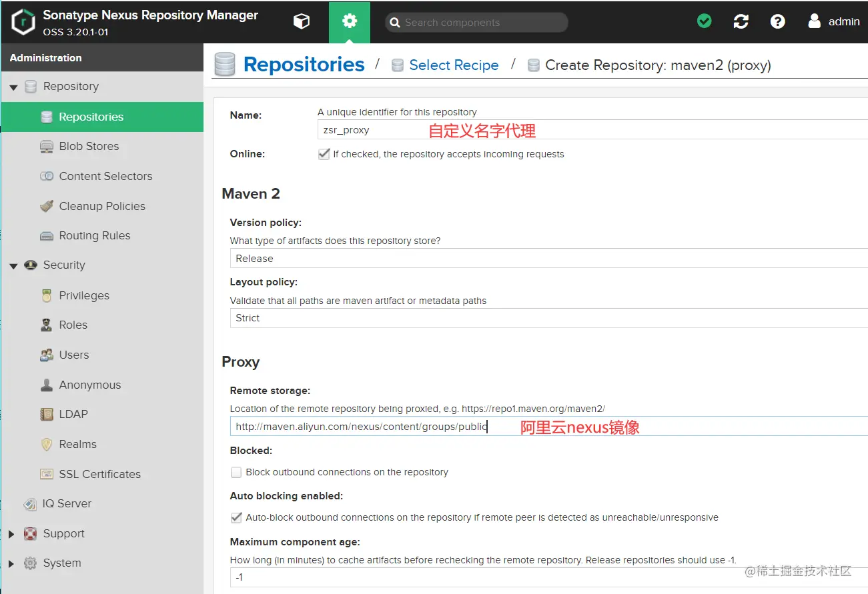This screenshot has width=868, height=594.
Task: Click the green system status check icon
Action: (704, 21)
